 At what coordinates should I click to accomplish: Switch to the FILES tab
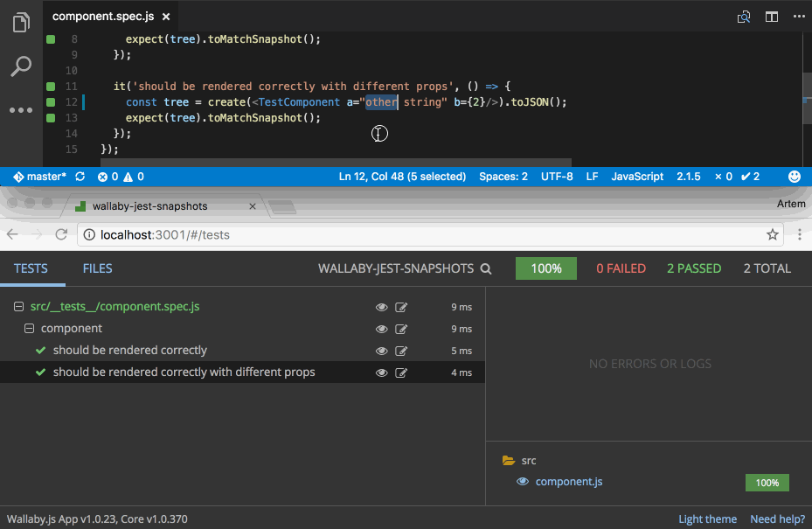pyautogui.click(x=98, y=268)
